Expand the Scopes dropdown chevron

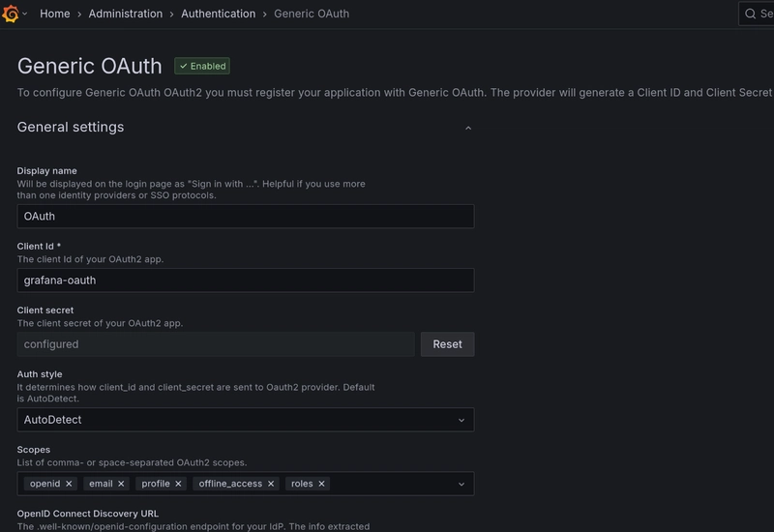point(461,485)
